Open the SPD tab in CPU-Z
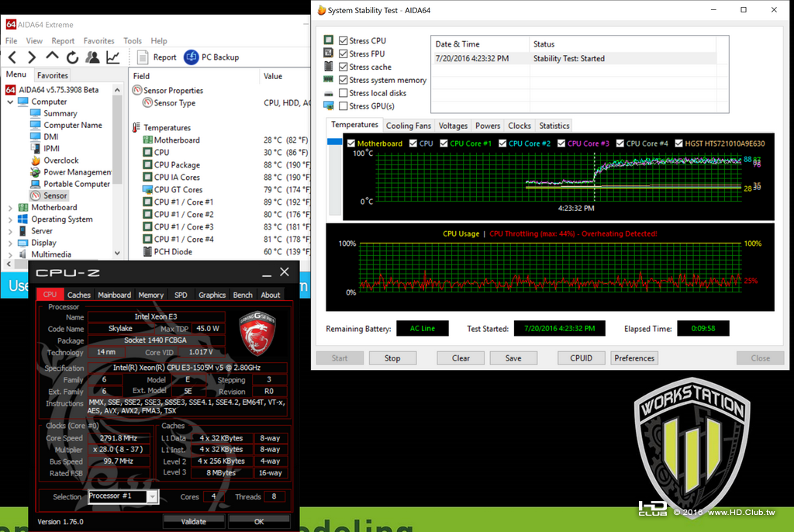 click(x=181, y=295)
